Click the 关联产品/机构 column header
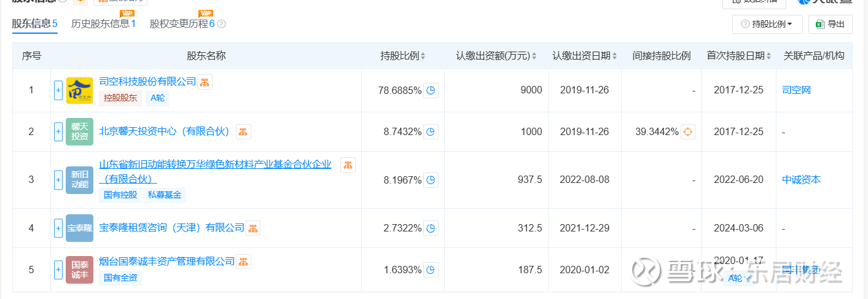 [x=814, y=55]
